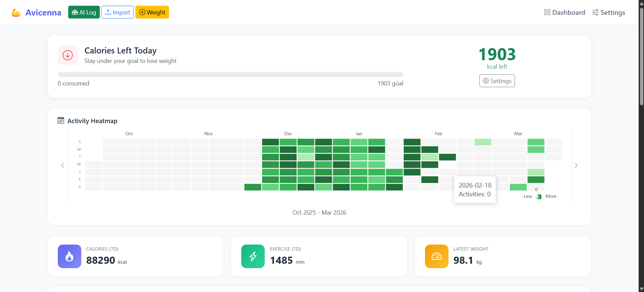Click the '88290' calories value

click(x=100, y=260)
